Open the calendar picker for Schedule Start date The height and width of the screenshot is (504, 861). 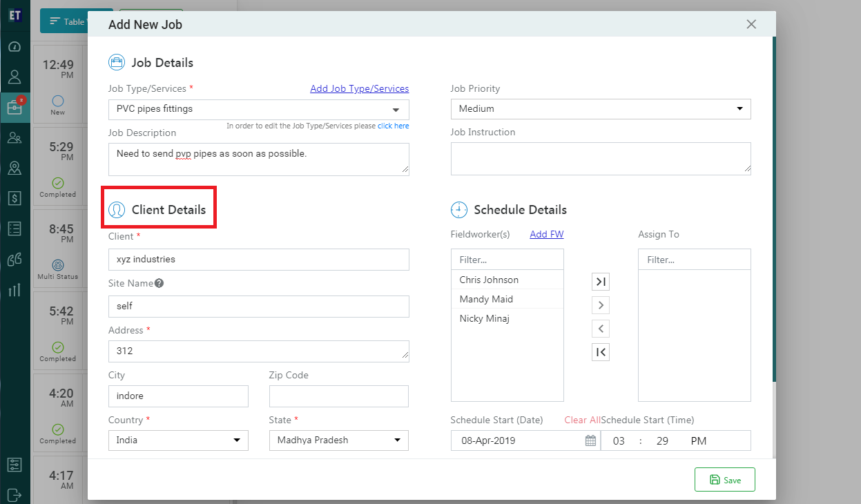point(590,440)
